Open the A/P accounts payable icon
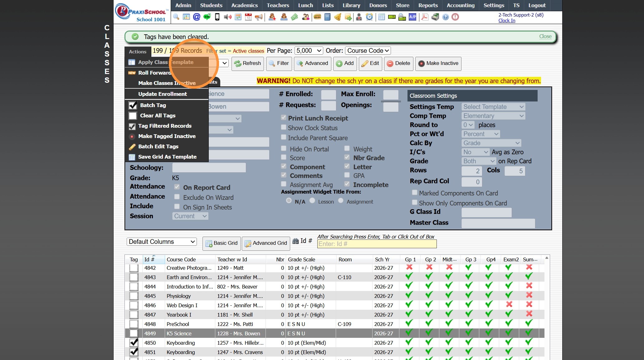The image size is (644, 360). pos(412,17)
